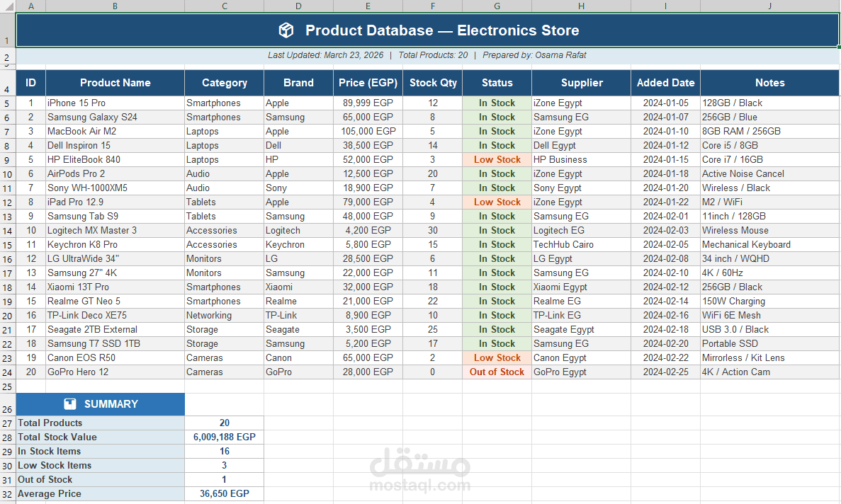Click the Product Database title banner text
This screenshot has height=504, width=841.
[442, 30]
